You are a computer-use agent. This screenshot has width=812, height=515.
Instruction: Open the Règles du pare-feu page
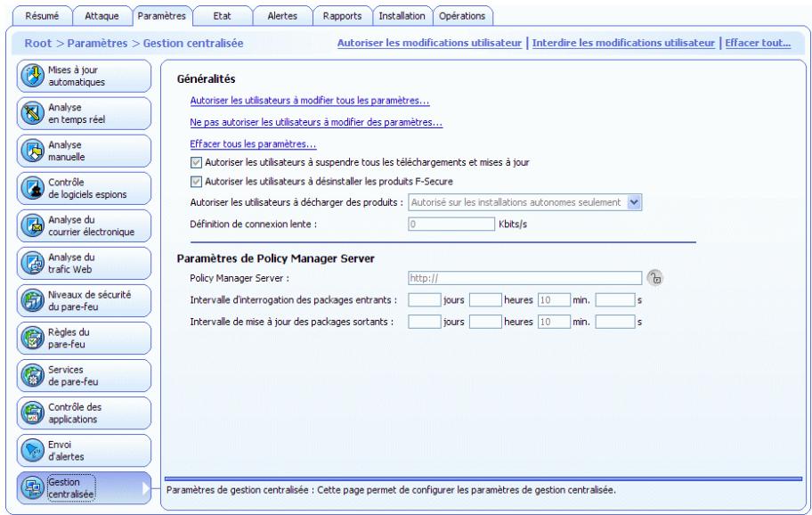[x=84, y=338]
